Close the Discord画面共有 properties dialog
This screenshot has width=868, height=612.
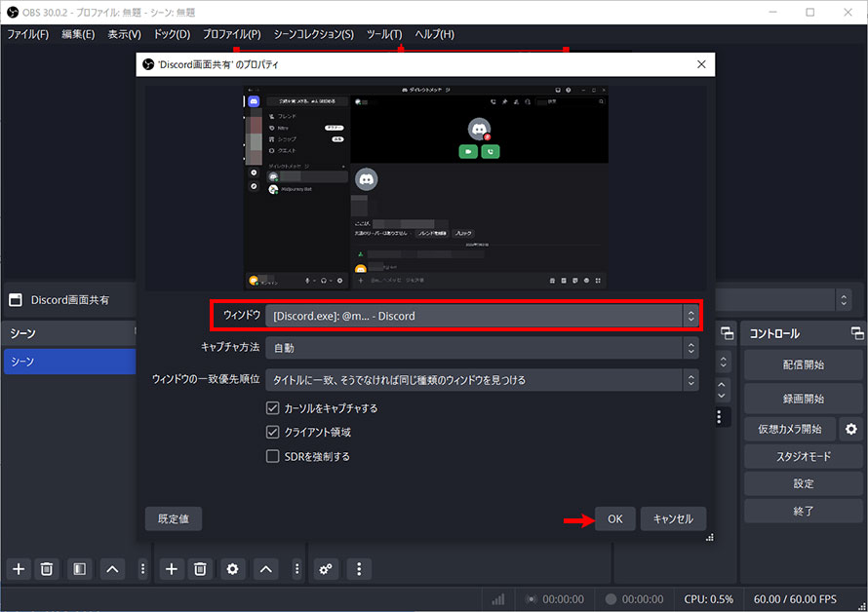[701, 64]
